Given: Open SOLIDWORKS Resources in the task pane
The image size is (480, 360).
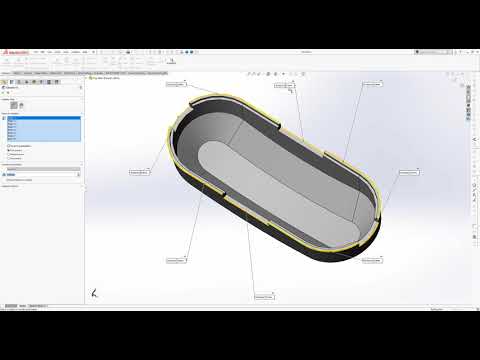Looking at the screenshot, I should [x=468, y=88].
